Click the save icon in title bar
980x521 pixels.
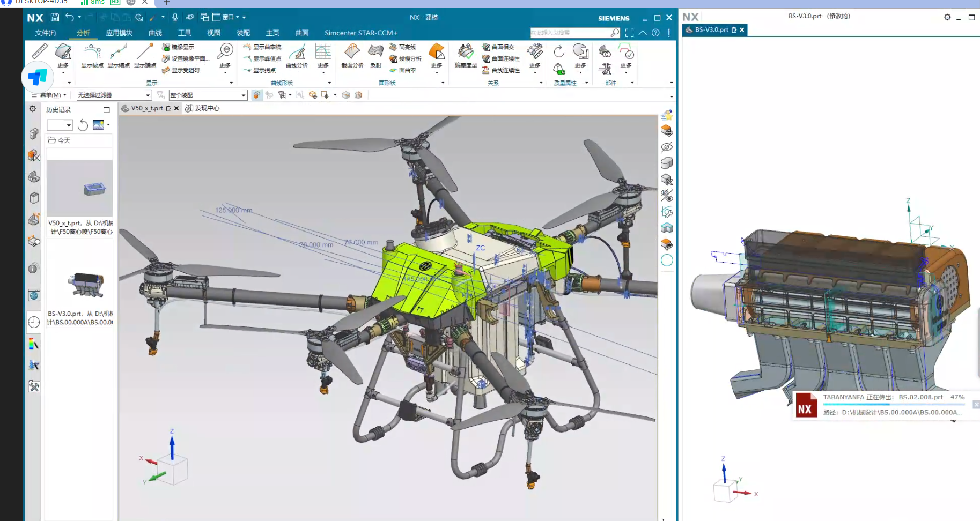[x=55, y=18]
